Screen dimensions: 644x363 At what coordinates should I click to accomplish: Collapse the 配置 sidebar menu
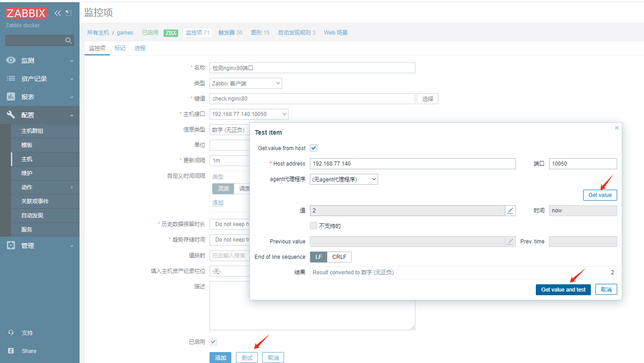(40, 115)
